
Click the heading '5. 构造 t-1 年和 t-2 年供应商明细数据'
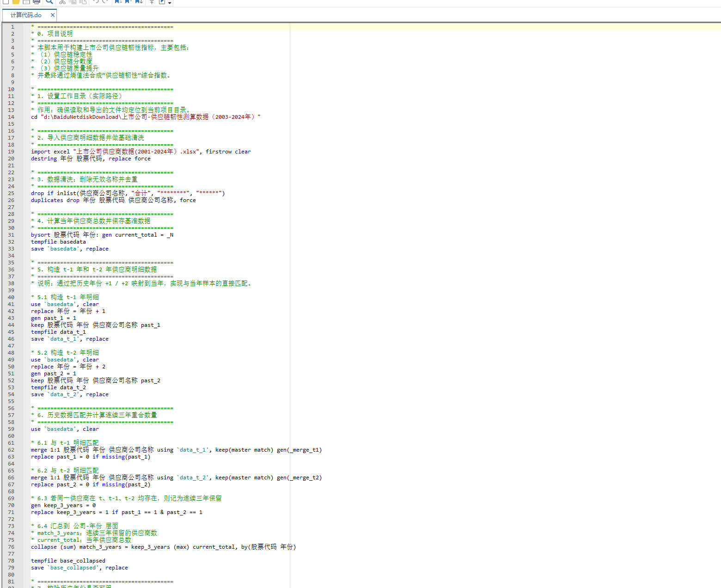pyautogui.click(x=94, y=269)
